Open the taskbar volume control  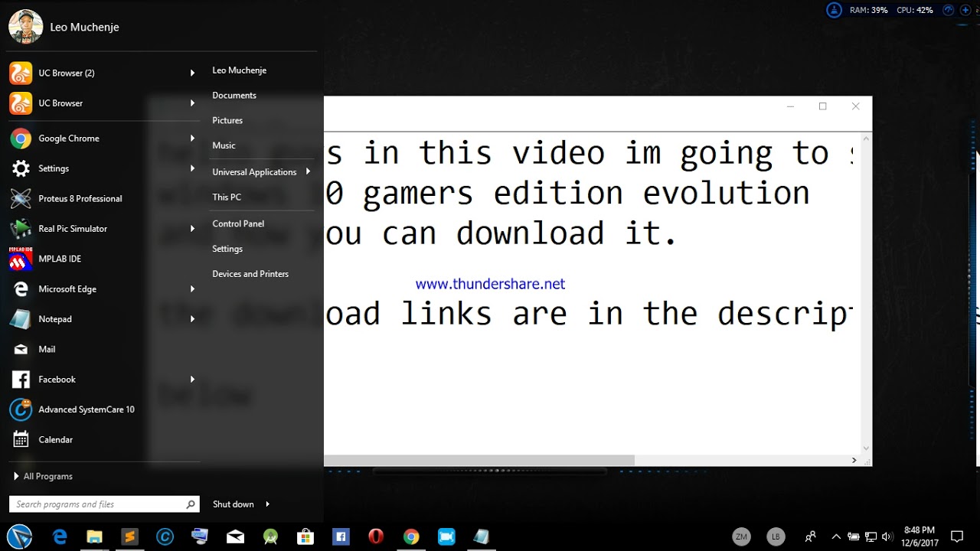[887, 536]
